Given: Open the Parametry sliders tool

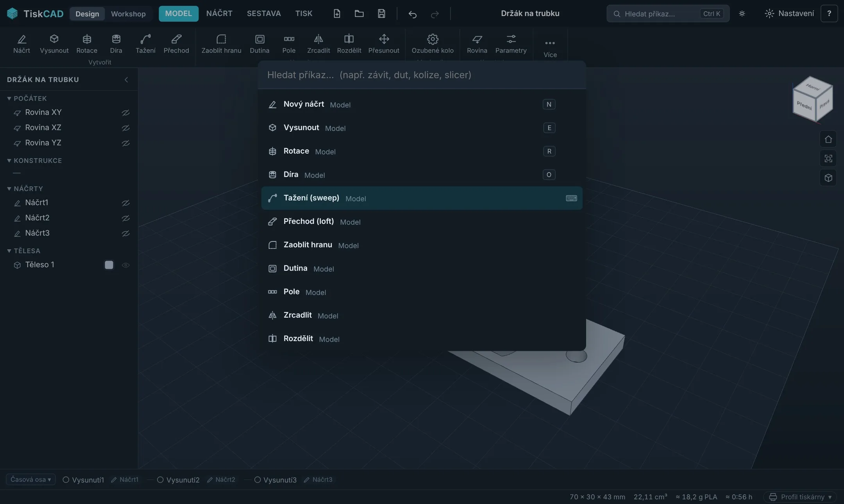Looking at the screenshot, I should click(511, 44).
